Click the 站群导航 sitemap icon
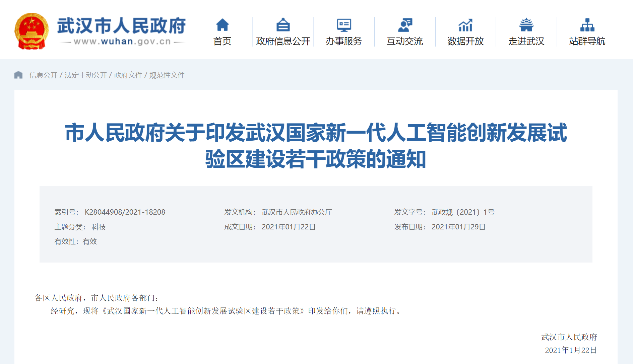Viewport: 633px width, 364px height. click(587, 25)
